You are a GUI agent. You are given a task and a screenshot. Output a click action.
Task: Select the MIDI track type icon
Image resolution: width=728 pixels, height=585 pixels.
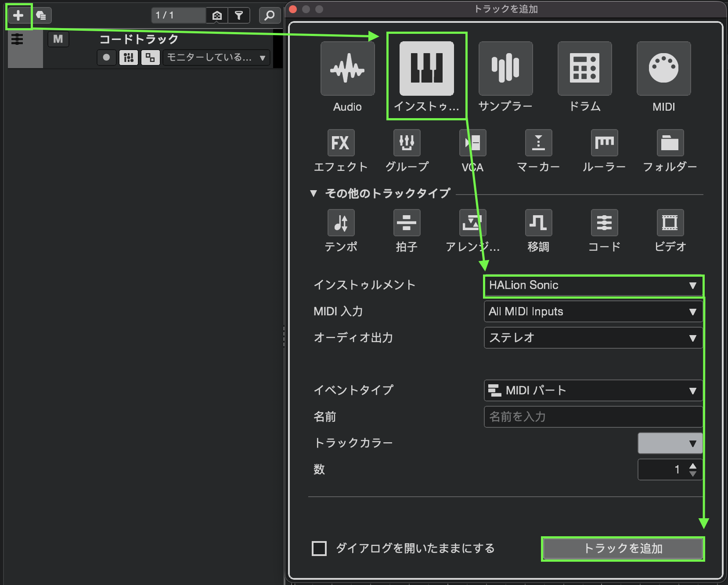pos(663,69)
